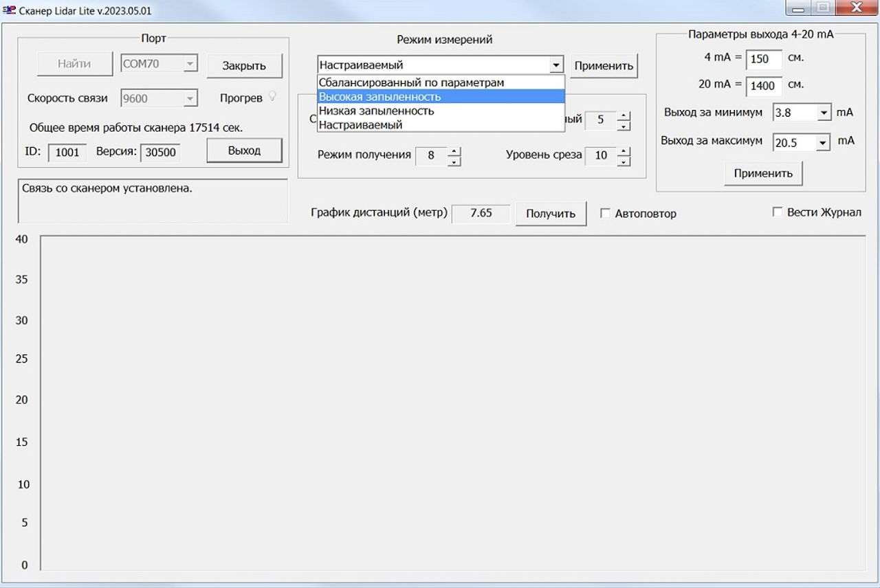Image resolution: width=880 pixels, height=588 pixels.
Task: Decrease the Уровень среза value
Action: click(624, 161)
